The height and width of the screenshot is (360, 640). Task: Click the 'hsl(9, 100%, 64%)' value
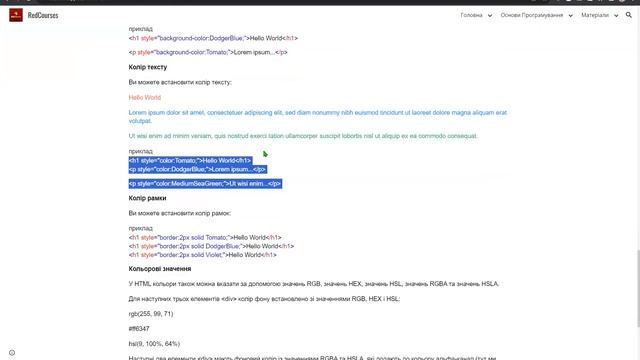point(154,344)
